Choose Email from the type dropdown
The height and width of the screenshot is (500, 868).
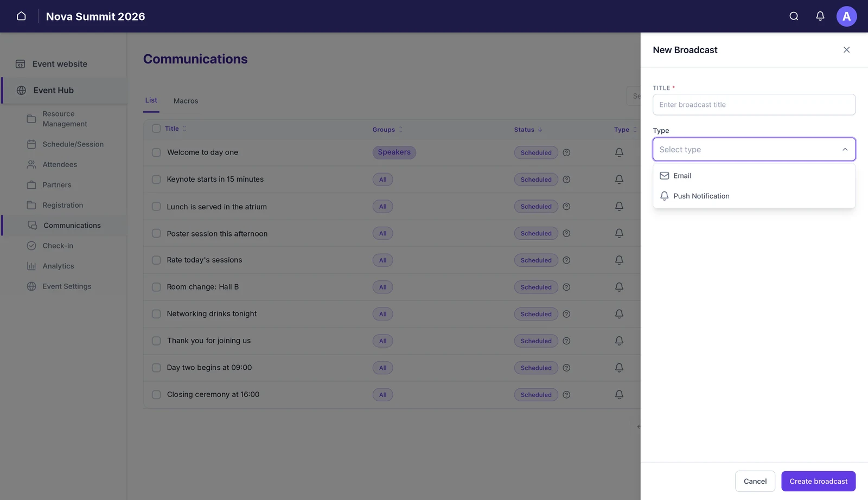coord(754,176)
